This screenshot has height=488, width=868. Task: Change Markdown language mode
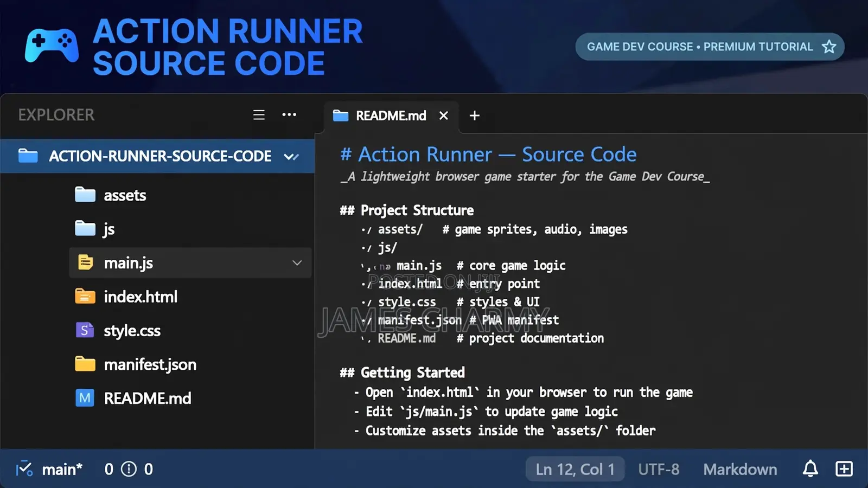tap(740, 469)
